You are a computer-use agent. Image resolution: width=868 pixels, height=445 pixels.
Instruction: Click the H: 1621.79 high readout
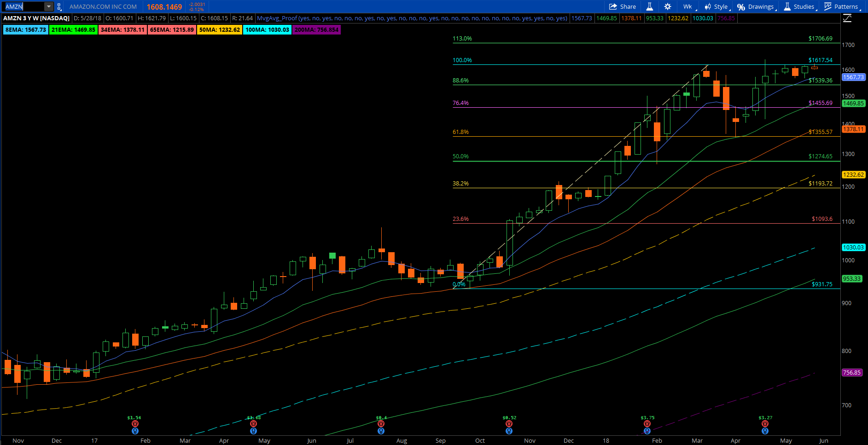[152, 18]
